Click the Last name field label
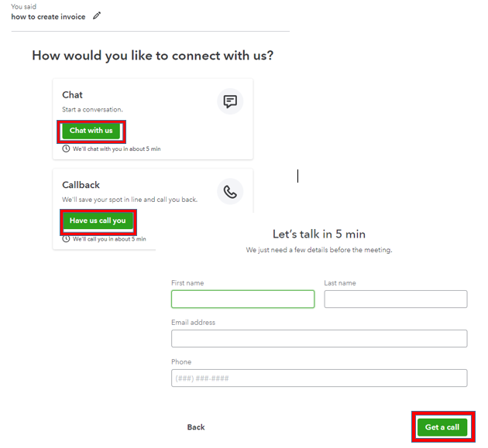The height and width of the screenshot is (448, 488). (340, 283)
